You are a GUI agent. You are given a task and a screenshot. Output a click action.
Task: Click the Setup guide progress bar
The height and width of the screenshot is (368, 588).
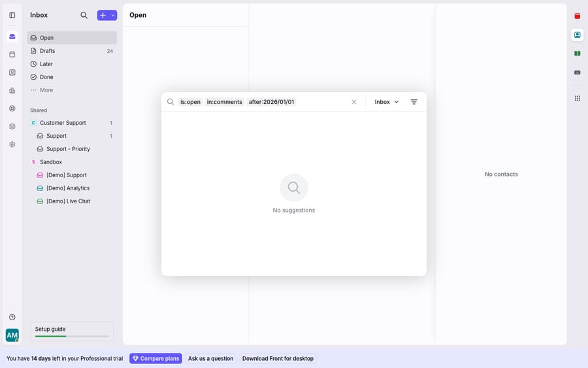(x=72, y=337)
